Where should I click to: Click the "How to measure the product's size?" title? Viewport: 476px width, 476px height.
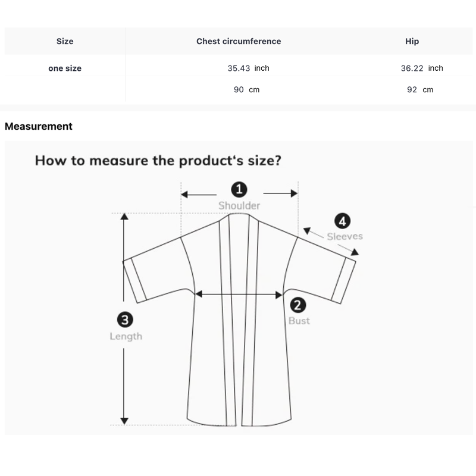point(158,161)
